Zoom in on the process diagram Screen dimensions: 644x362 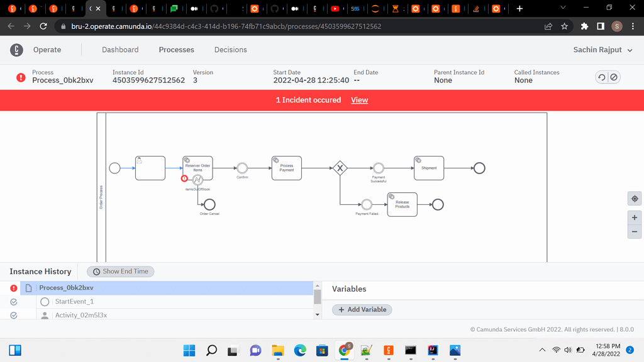pyautogui.click(x=634, y=217)
